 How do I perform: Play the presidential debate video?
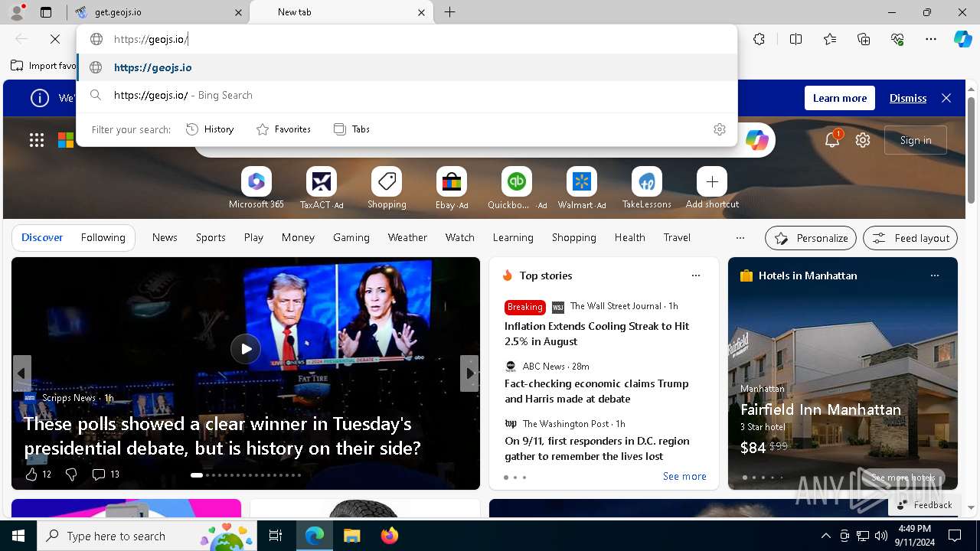click(x=246, y=348)
